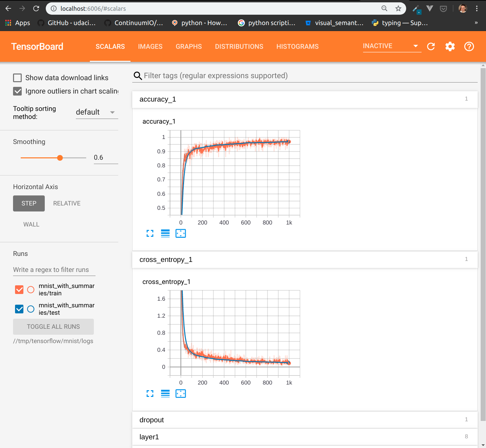Expand the accuracy_1 chart to full size
This screenshot has width=486, height=448.
[150, 233]
